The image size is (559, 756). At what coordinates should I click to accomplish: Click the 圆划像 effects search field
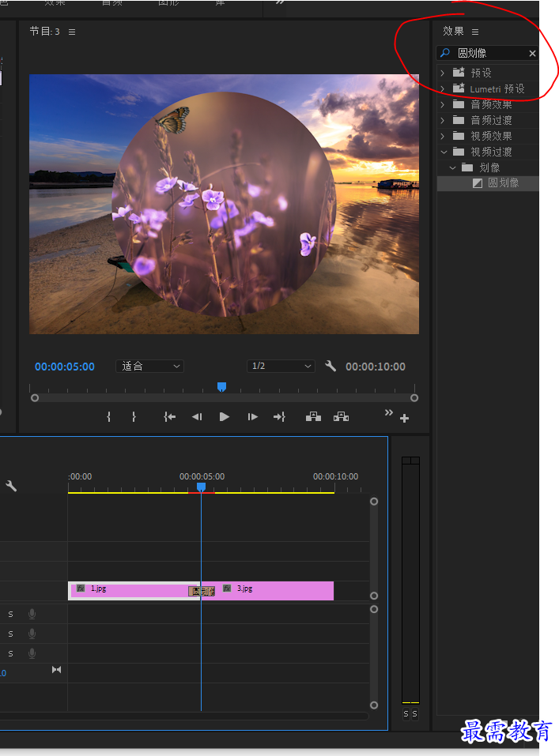point(488,53)
